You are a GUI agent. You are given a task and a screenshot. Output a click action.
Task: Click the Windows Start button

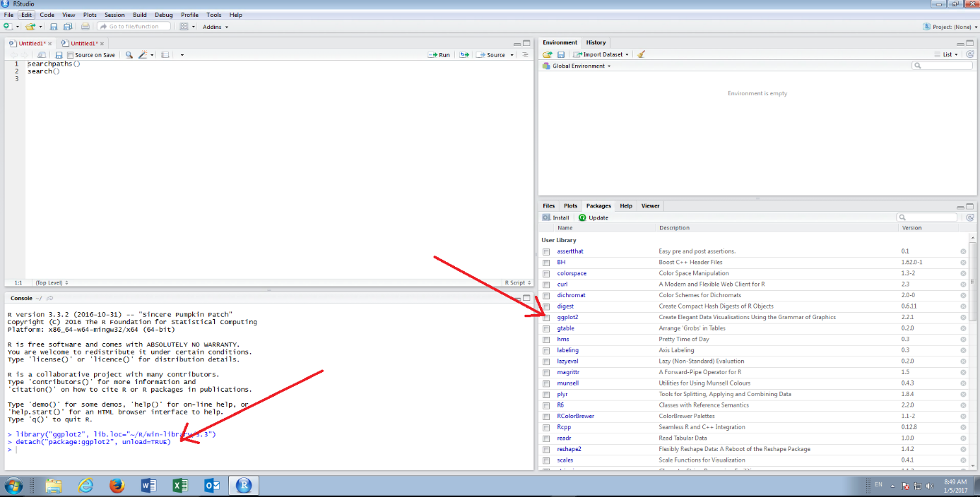[13, 486]
